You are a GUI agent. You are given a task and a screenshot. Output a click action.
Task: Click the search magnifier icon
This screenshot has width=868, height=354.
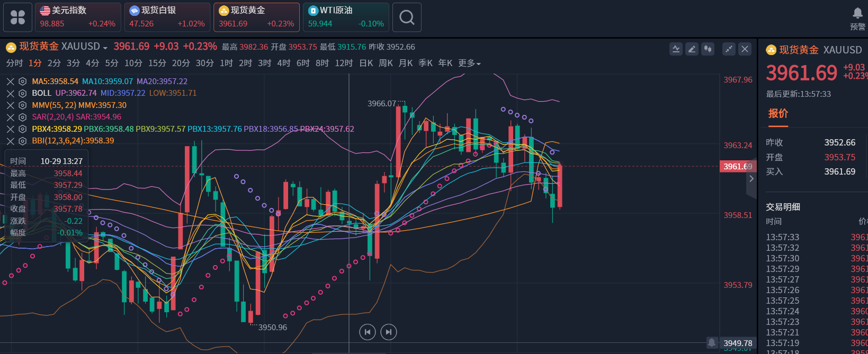tap(407, 17)
